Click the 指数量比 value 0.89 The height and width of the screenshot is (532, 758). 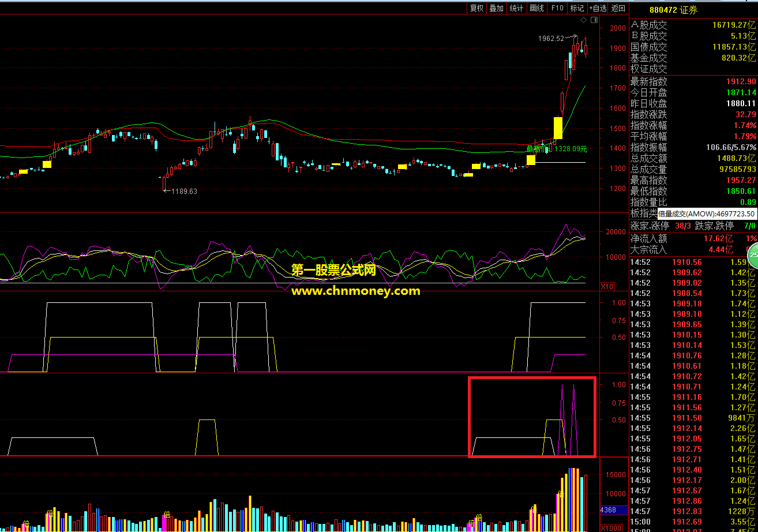coord(748,202)
